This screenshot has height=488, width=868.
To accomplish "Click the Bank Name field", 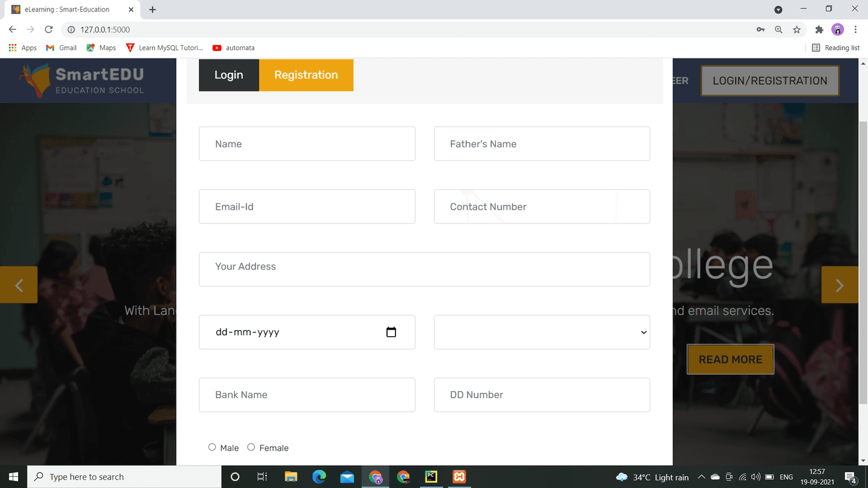I will (307, 395).
